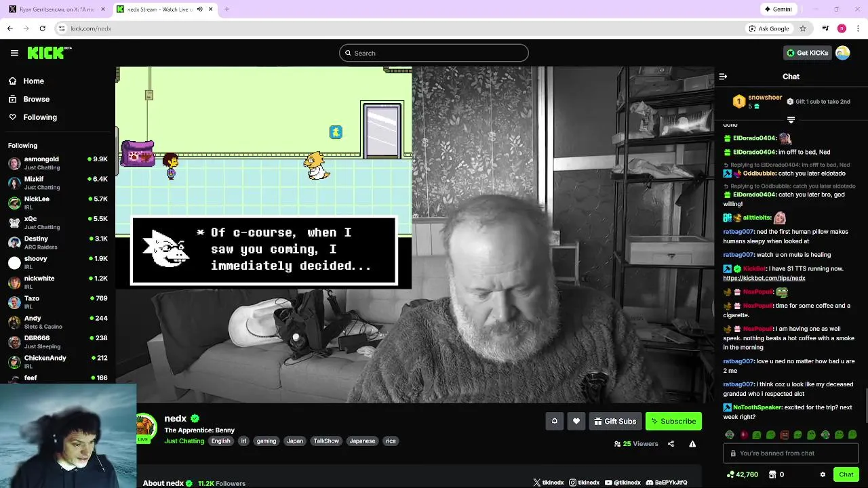Open nickwhite channel in Following list
Screen dimensions: 868x488
coord(58,282)
